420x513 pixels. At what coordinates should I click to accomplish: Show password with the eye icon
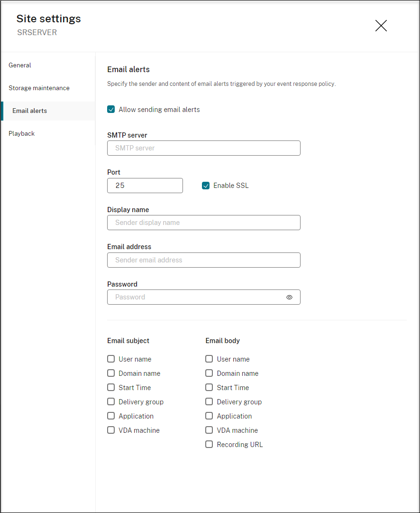pos(289,297)
